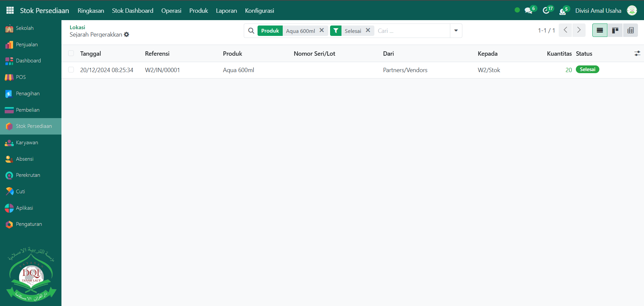
Task: Switch to kanban view
Action: tap(615, 31)
